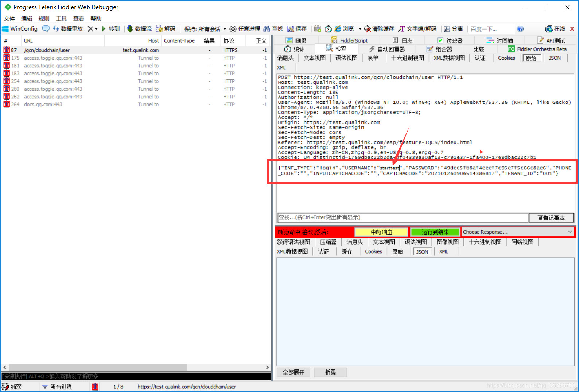Open the 编辑 menu
This screenshot has width=579, height=392.
(27, 19)
